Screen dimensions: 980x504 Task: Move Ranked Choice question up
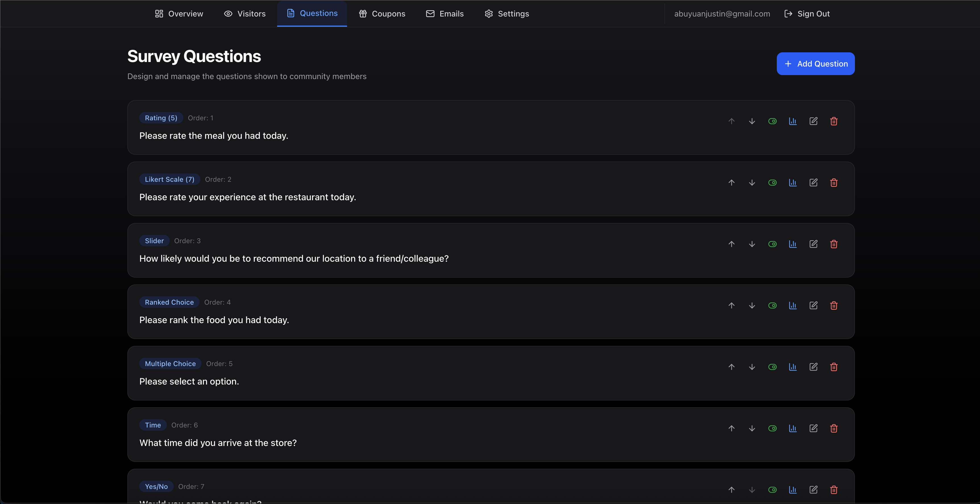coord(731,305)
